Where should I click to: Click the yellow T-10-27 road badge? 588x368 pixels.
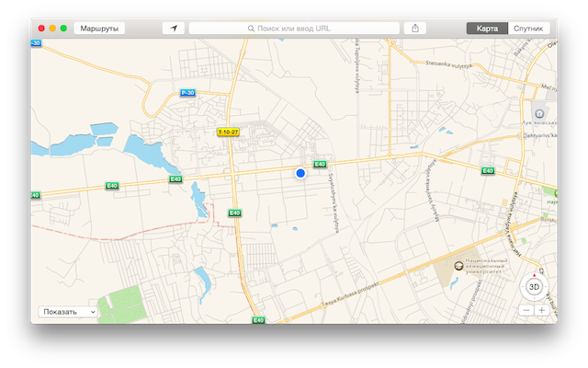click(x=228, y=132)
